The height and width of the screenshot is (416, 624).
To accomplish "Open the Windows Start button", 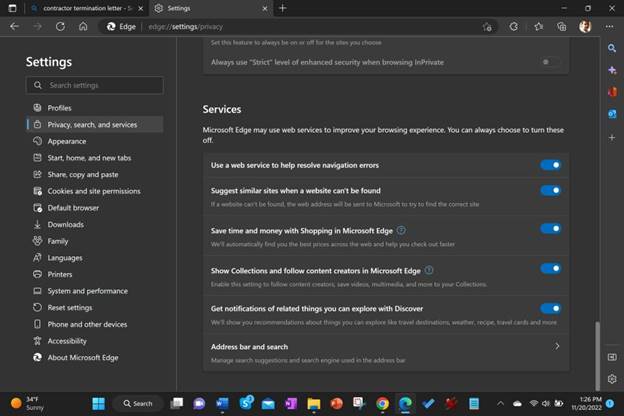I will [x=98, y=404].
